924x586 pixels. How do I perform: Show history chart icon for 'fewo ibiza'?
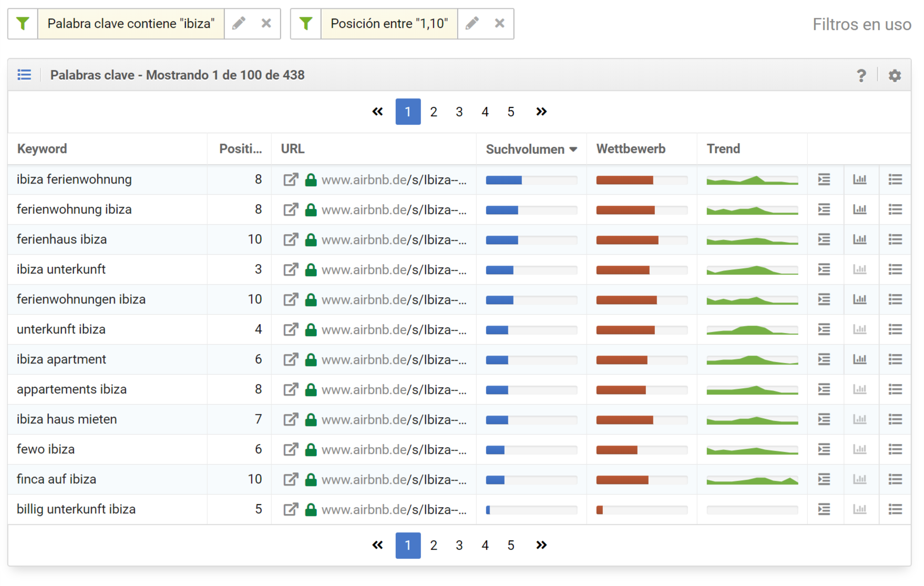click(860, 449)
